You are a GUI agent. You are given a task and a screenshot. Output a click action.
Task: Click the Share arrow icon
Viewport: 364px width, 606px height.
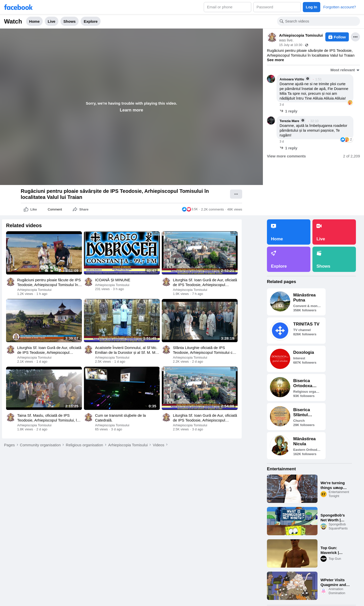(75, 209)
